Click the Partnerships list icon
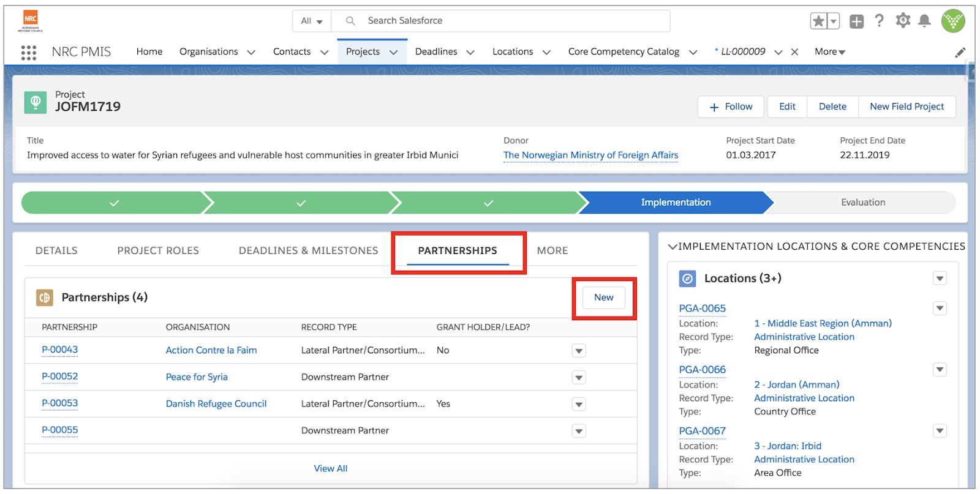 coord(45,298)
